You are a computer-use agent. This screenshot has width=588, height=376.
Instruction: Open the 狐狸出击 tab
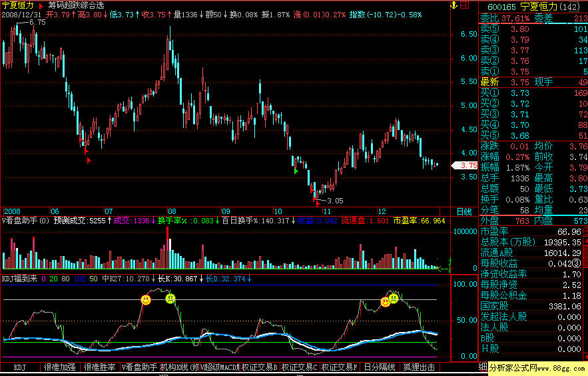coord(419,367)
